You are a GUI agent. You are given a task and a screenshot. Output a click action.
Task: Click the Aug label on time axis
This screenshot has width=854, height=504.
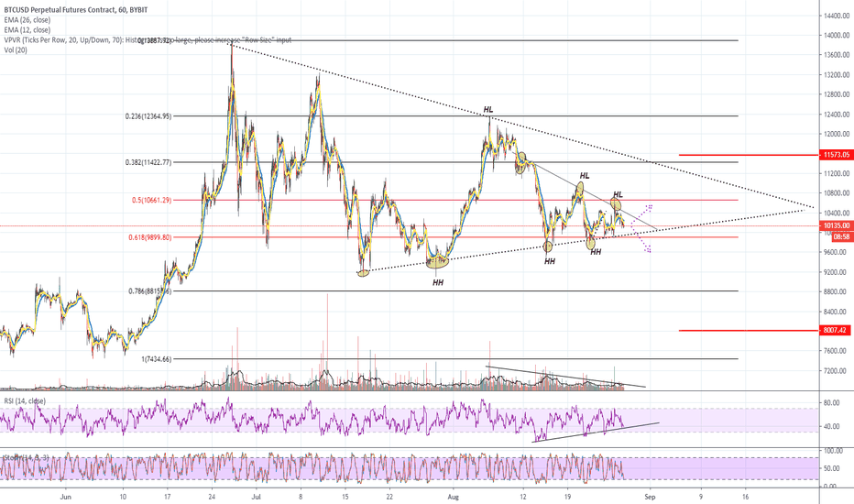click(x=454, y=497)
